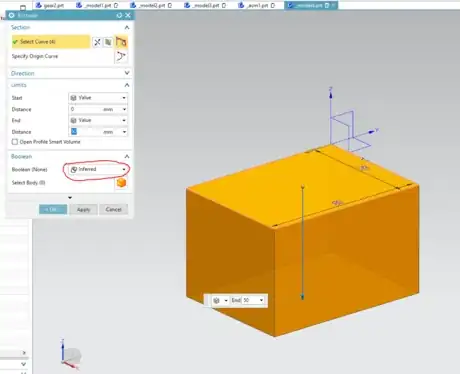
Task: Collapse the Boolean section
Action: coord(127,156)
